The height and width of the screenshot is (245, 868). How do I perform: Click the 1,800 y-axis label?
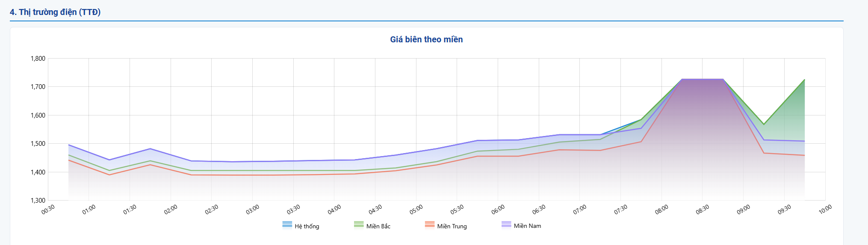tap(38, 59)
